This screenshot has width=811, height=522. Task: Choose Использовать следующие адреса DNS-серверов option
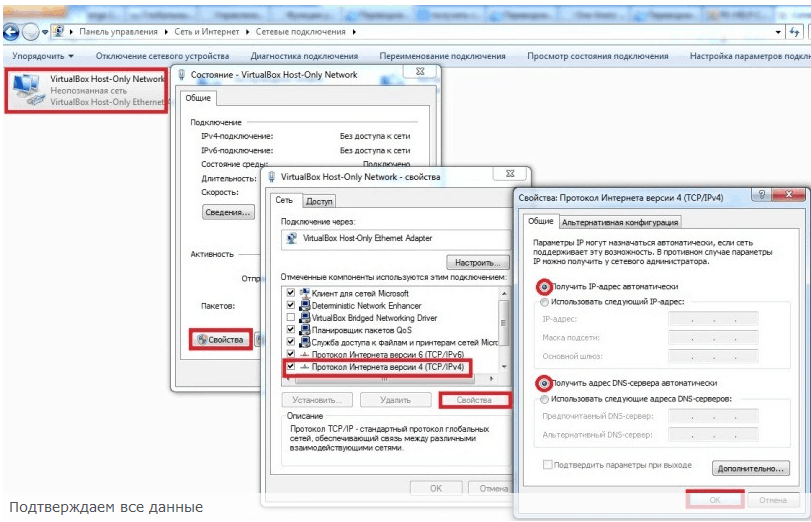point(544,399)
